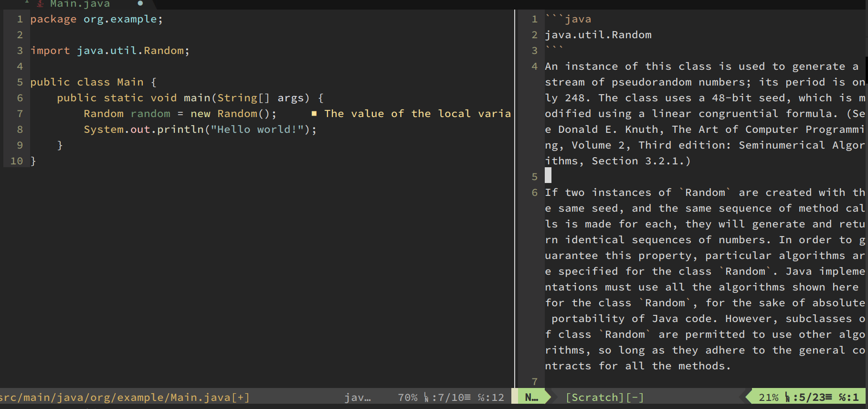Click the 'N…' Normal mode indicator

click(531, 398)
